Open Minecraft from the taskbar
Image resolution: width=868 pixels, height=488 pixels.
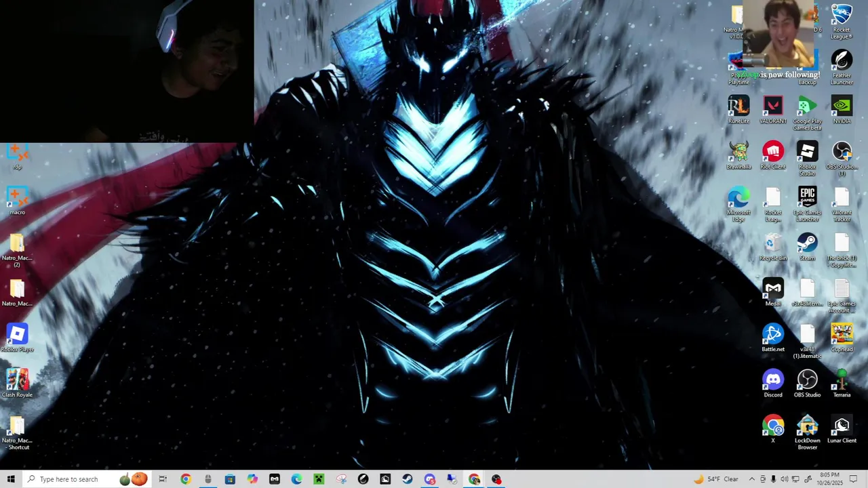point(319,479)
